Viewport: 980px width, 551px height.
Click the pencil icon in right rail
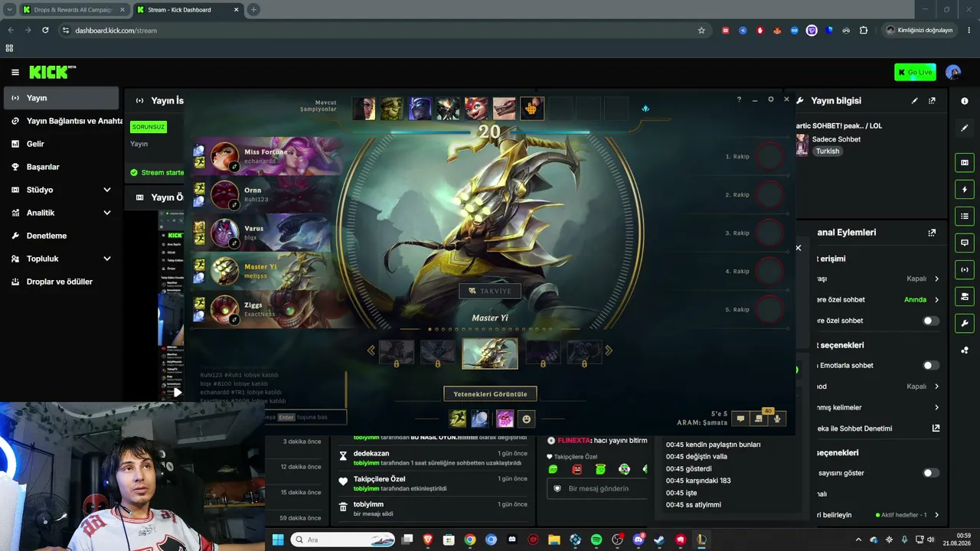point(965,128)
